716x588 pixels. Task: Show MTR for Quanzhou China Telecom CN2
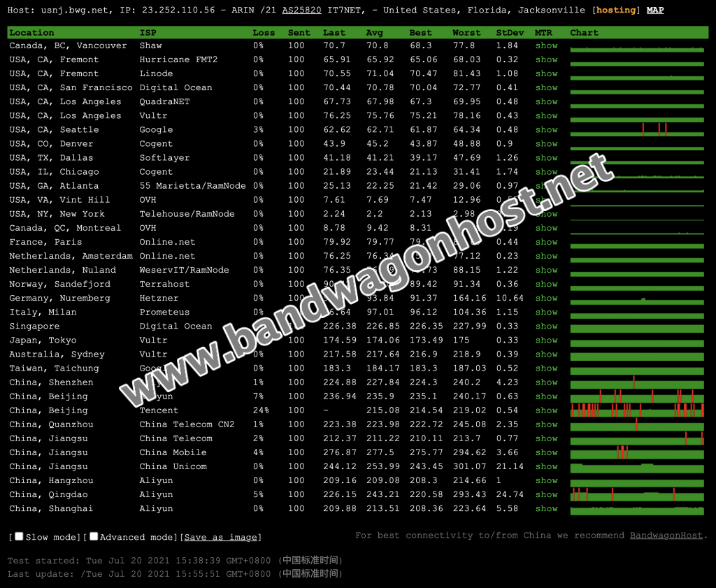click(547, 424)
